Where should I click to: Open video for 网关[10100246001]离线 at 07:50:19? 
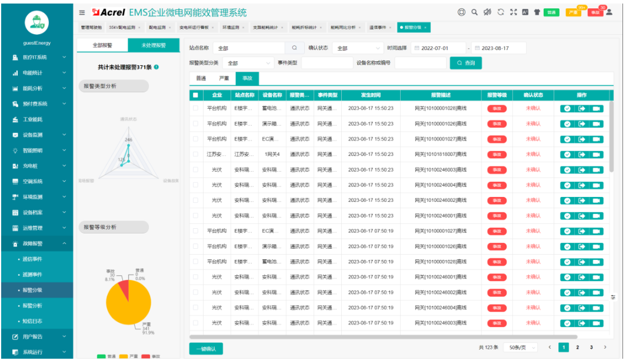tap(597, 278)
